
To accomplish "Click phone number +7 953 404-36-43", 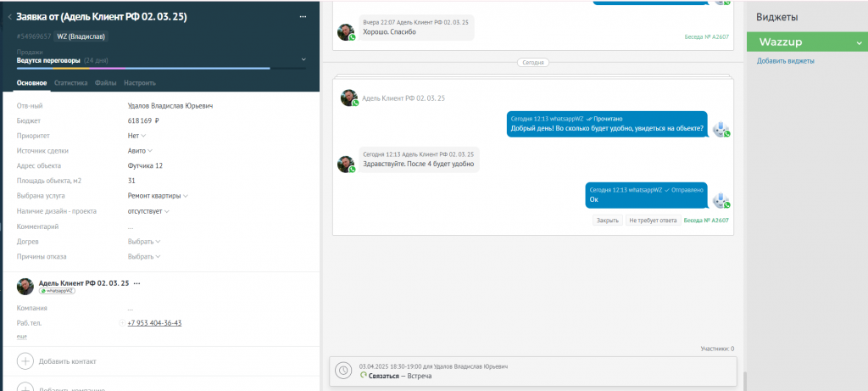I will coord(154,323).
